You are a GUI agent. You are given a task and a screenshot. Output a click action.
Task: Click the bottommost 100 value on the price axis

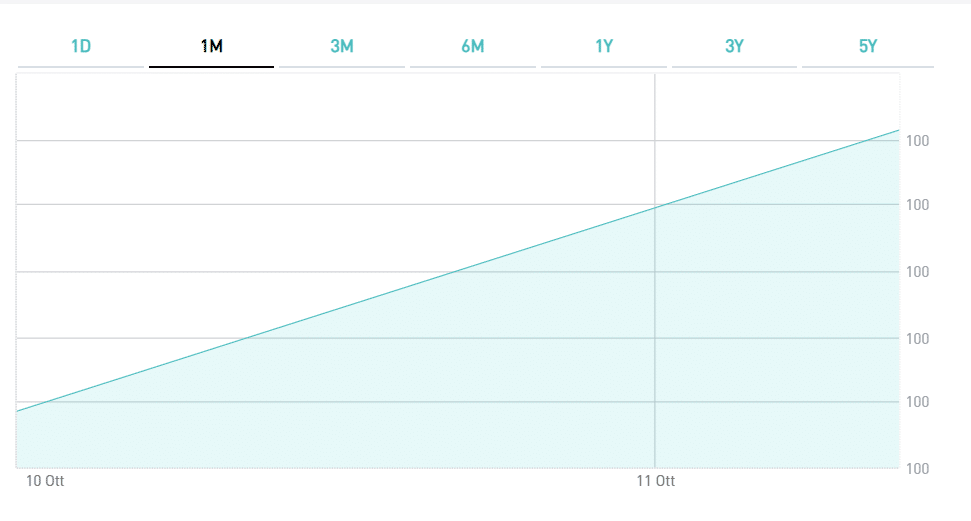pos(918,469)
